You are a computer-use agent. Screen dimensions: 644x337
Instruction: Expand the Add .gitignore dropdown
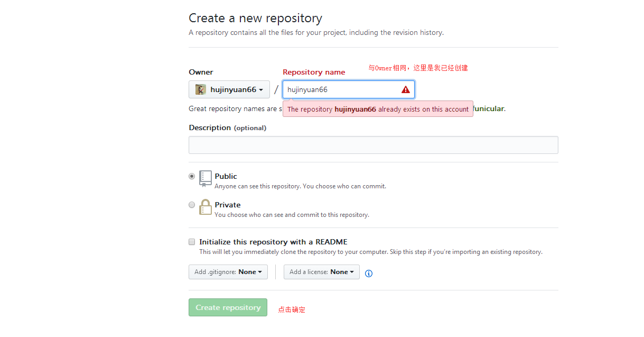coord(228,272)
